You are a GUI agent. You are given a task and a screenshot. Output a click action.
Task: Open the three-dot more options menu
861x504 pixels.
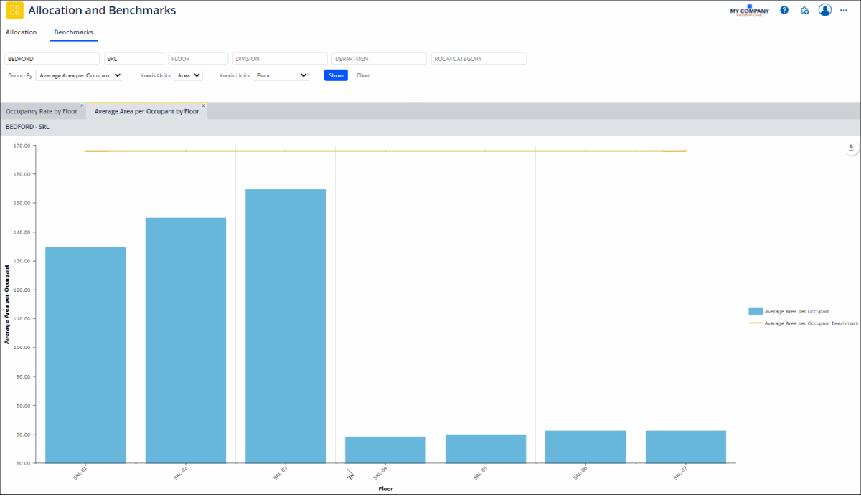click(844, 10)
